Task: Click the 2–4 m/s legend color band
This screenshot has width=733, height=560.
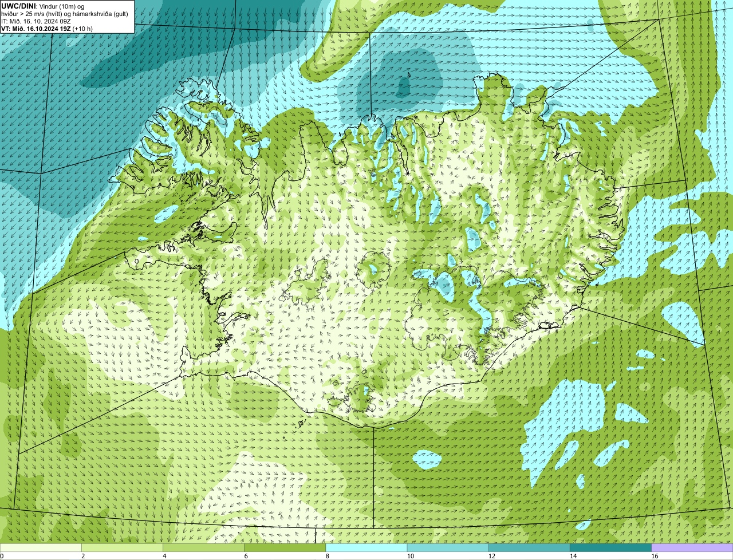Action: pyautogui.click(x=122, y=548)
